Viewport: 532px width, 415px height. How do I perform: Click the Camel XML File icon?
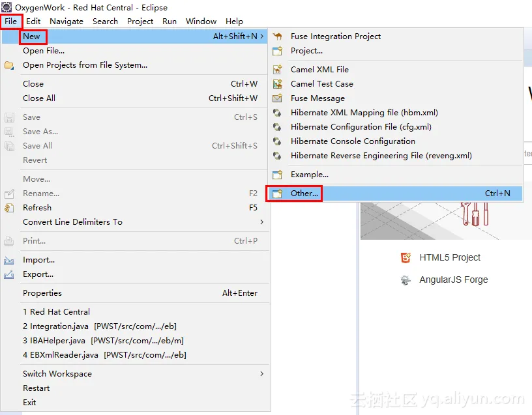point(277,69)
